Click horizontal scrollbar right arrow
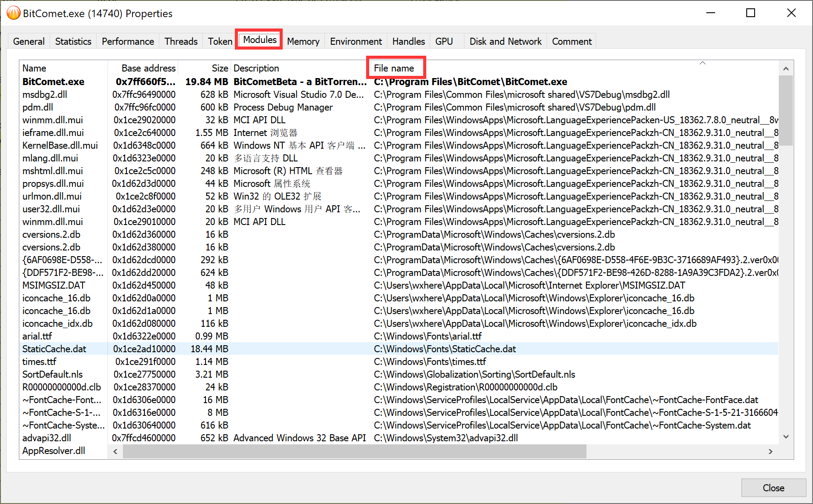This screenshot has width=813, height=504. (770, 451)
